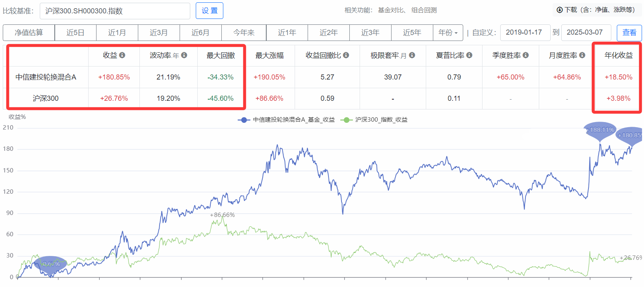This screenshot has height=287, width=644.
Task: Select the 今年来 period tab
Action: coord(244,33)
